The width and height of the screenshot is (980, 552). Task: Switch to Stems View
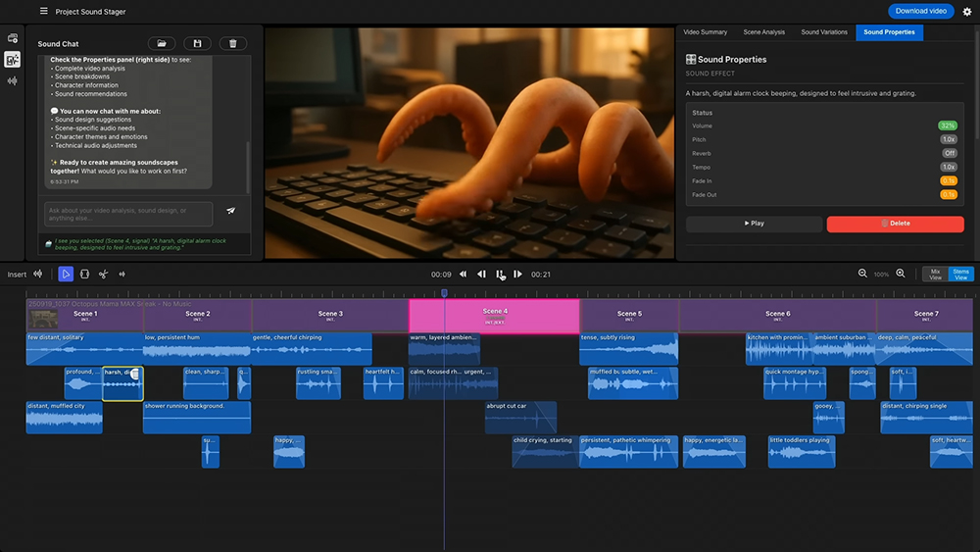pos(960,275)
